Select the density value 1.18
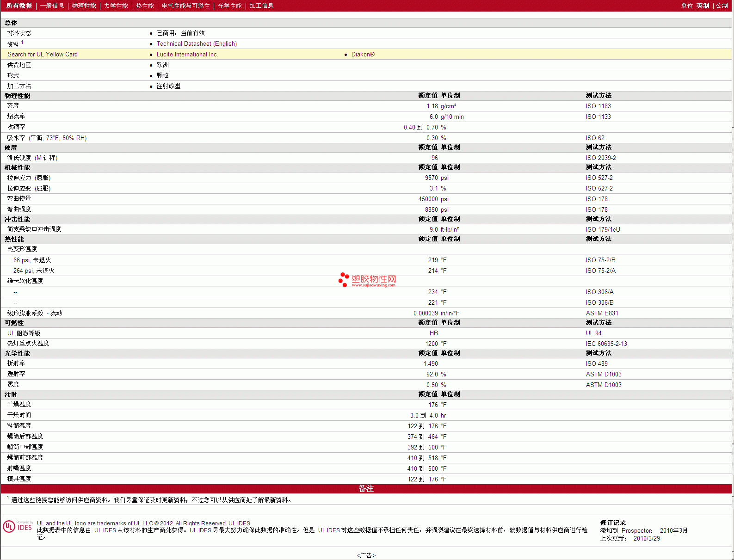The image size is (734, 560). pos(432,106)
